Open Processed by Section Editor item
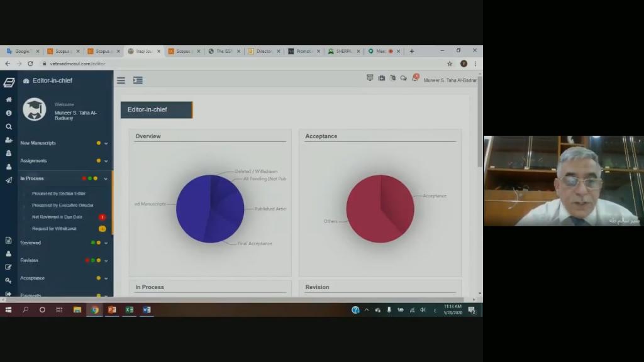The width and height of the screenshot is (644, 362). tap(58, 194)
